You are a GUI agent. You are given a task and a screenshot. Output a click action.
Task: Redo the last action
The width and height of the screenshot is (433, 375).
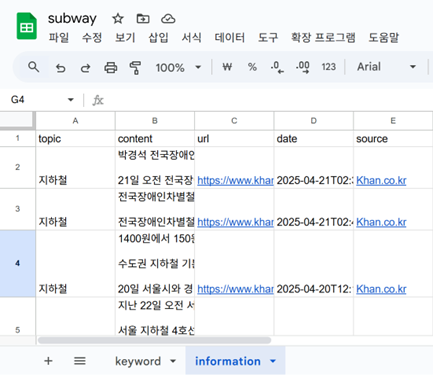86,68
